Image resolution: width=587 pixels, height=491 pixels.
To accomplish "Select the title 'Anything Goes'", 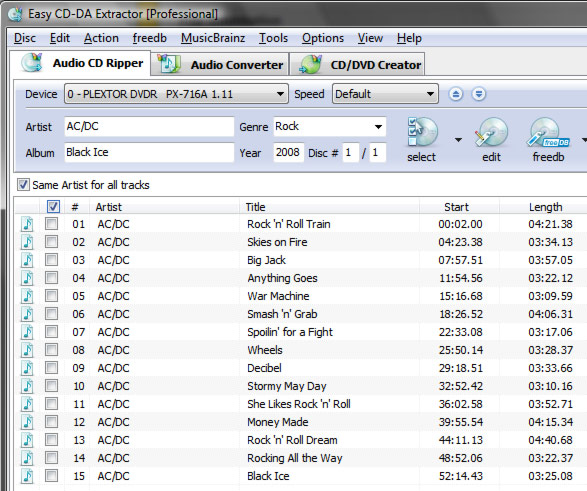I will pyautogui.click(x=282, y=278).
